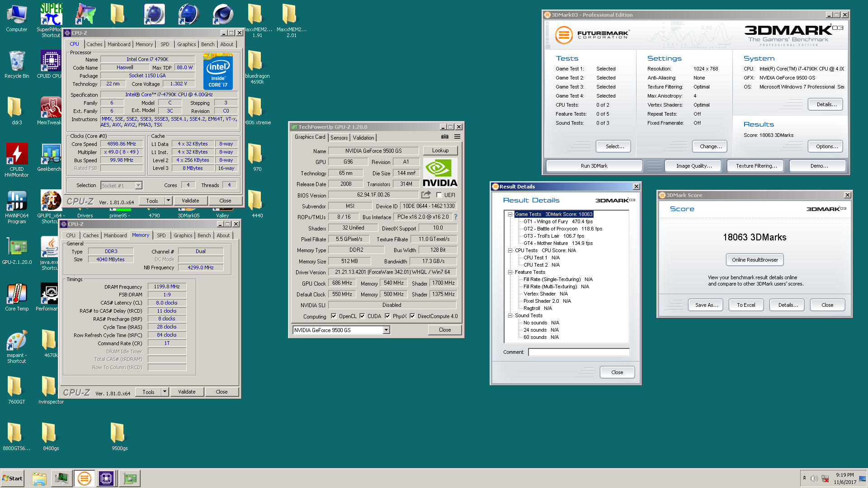This screenshot has height=488, width=868.
Task: Click the Start button
Action: [x=12, y=479]
